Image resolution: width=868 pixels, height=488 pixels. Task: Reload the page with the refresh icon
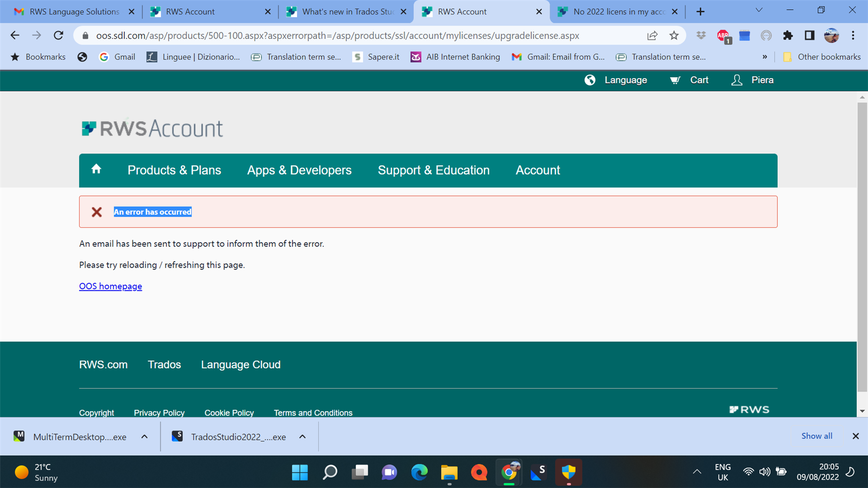click(x=58, y=35)
